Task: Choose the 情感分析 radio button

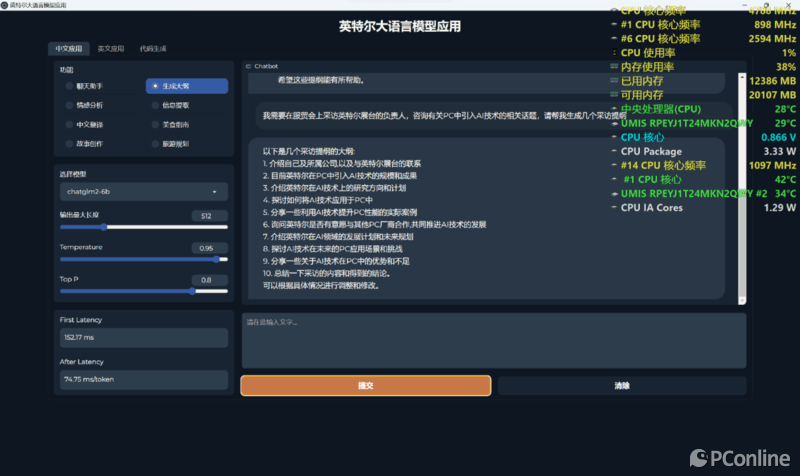Action: 69,105
